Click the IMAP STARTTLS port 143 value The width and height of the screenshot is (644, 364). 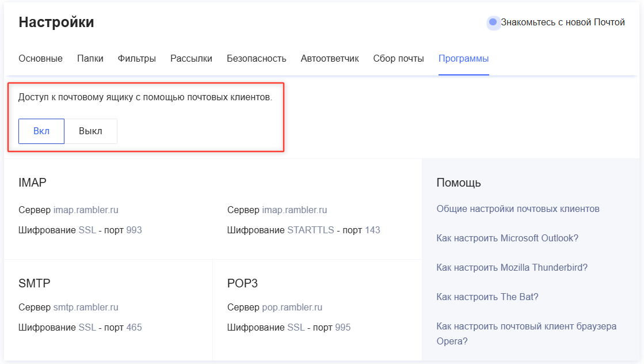(372, 230)
